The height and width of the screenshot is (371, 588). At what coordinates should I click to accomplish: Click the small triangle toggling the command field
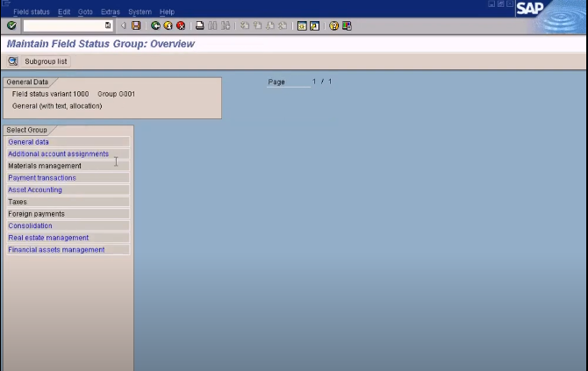click(x=123, y=25)
